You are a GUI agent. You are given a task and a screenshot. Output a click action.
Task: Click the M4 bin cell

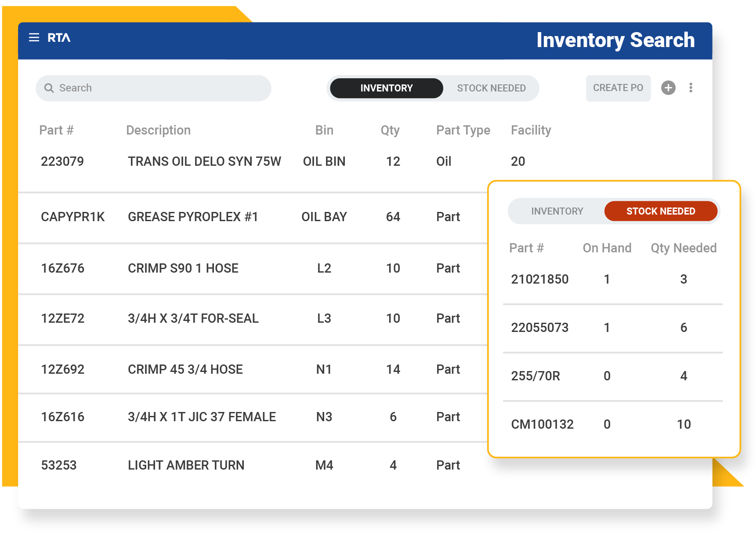324,465
